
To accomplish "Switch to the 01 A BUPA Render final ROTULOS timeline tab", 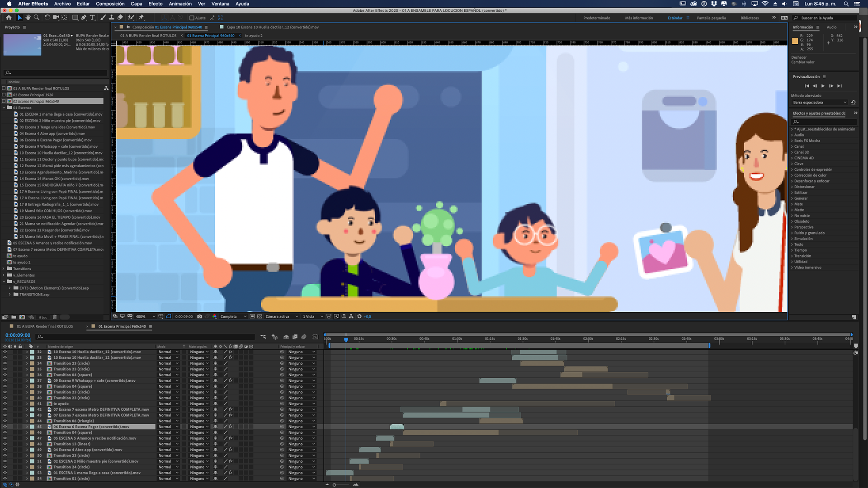I will (45, 326).
